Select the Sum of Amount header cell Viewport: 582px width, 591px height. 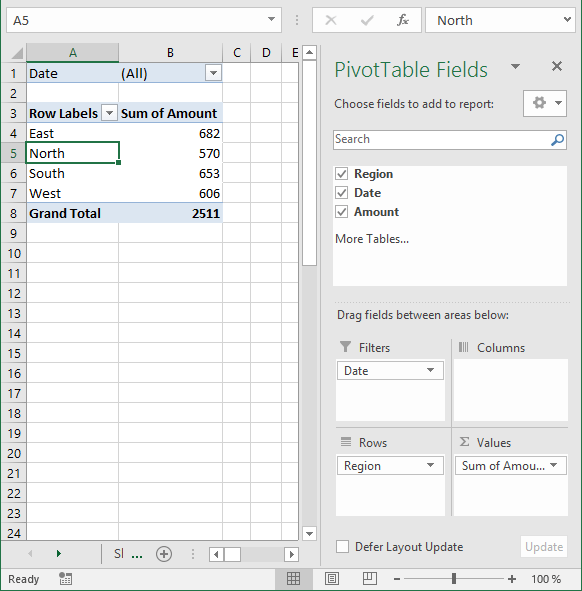[x=170, y=113]
